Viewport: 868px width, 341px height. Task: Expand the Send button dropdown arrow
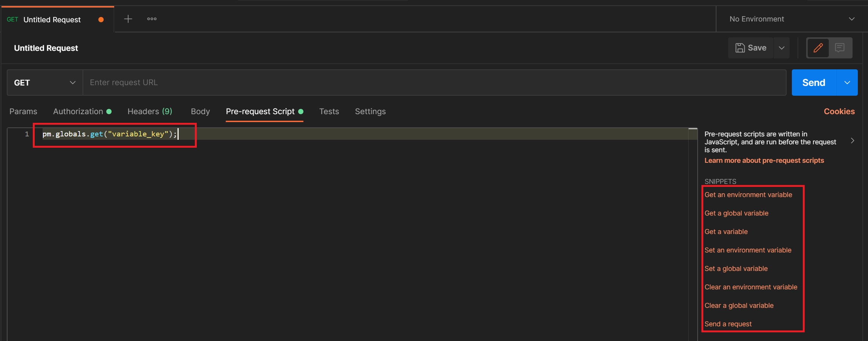click(847, 83)
